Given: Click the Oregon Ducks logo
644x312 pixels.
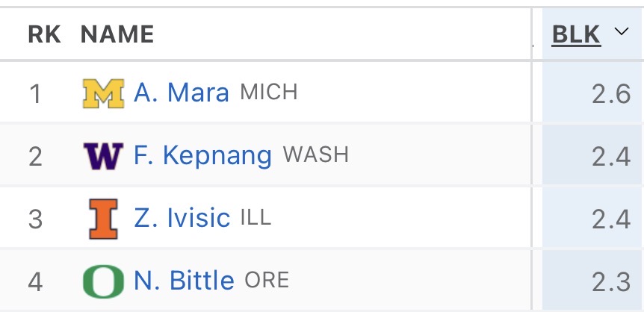Looking at the screenshot, I should (103, 281).
